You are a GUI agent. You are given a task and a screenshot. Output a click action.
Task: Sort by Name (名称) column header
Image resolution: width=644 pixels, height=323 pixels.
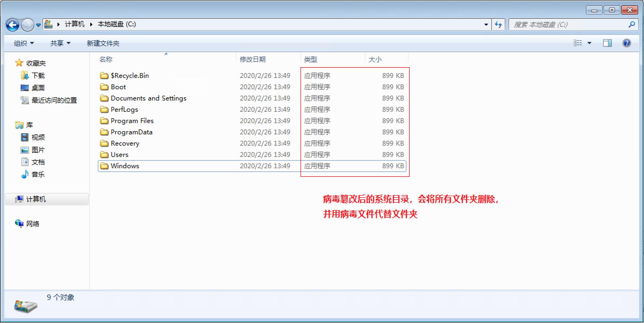106,59
